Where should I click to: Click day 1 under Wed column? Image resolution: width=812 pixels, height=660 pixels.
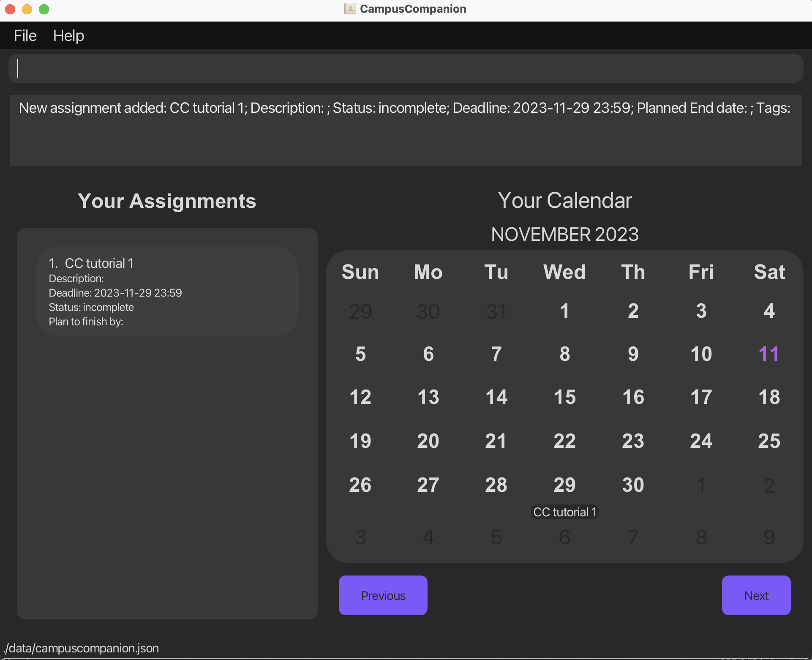(564, 311)
